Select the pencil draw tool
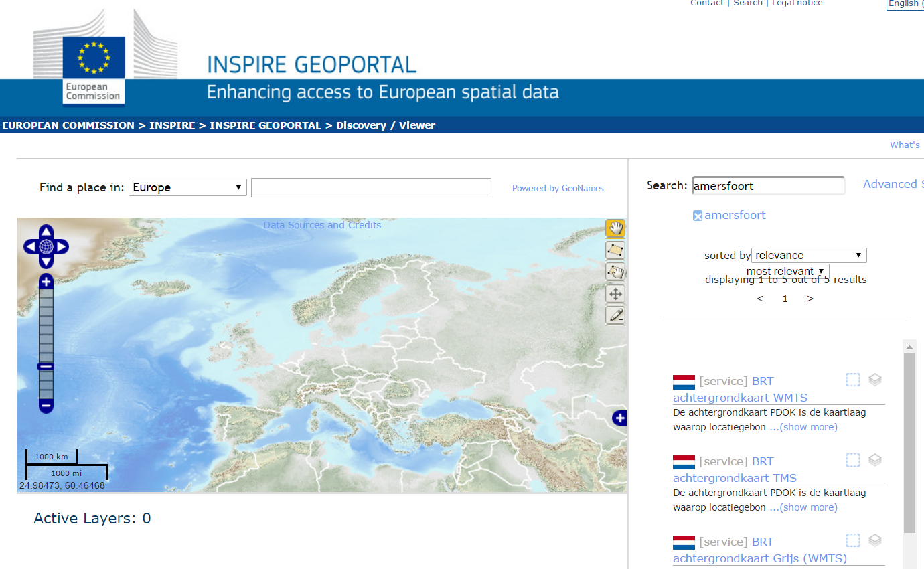 tap(615, 315)
